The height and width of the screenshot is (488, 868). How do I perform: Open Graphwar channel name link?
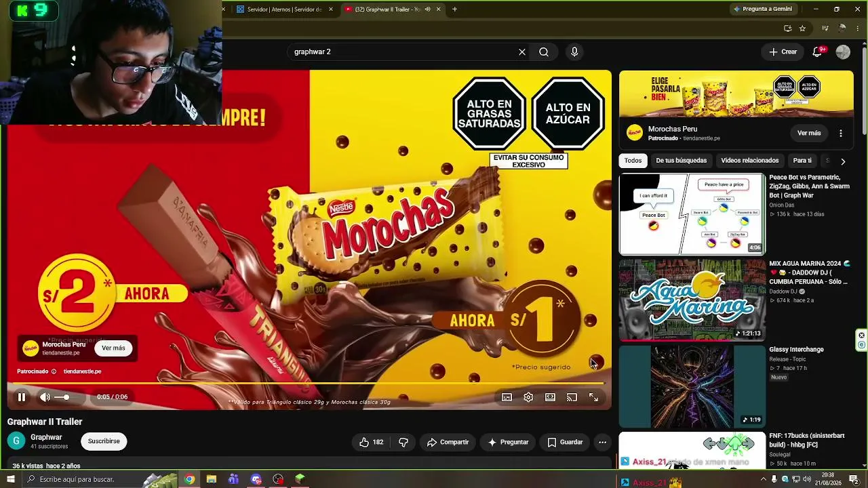click(46, 437)
